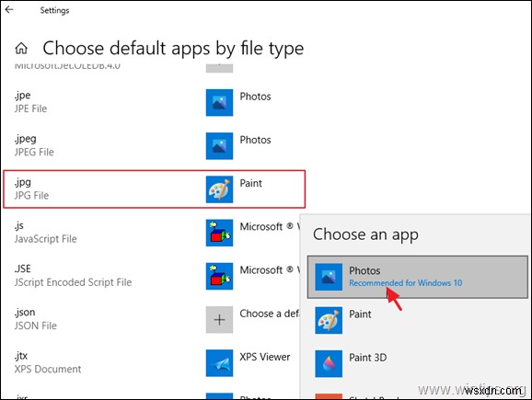Select the .JSE extension text

(22, 269)
